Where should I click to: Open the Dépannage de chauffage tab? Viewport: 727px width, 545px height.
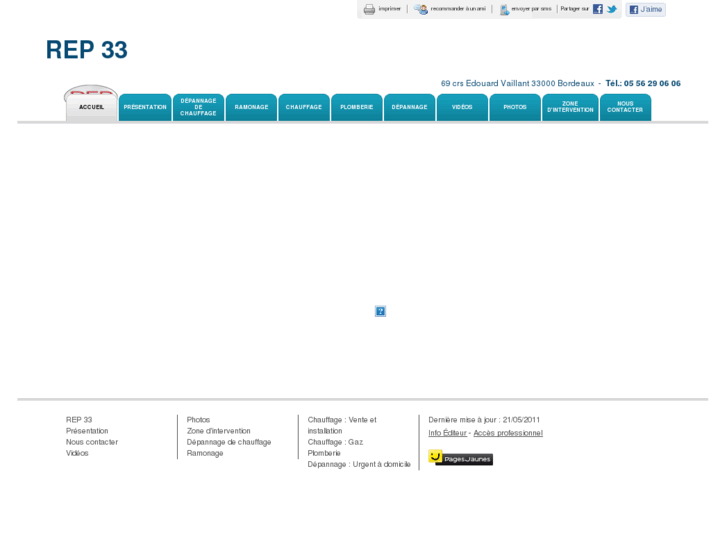(x=198, y=107)
